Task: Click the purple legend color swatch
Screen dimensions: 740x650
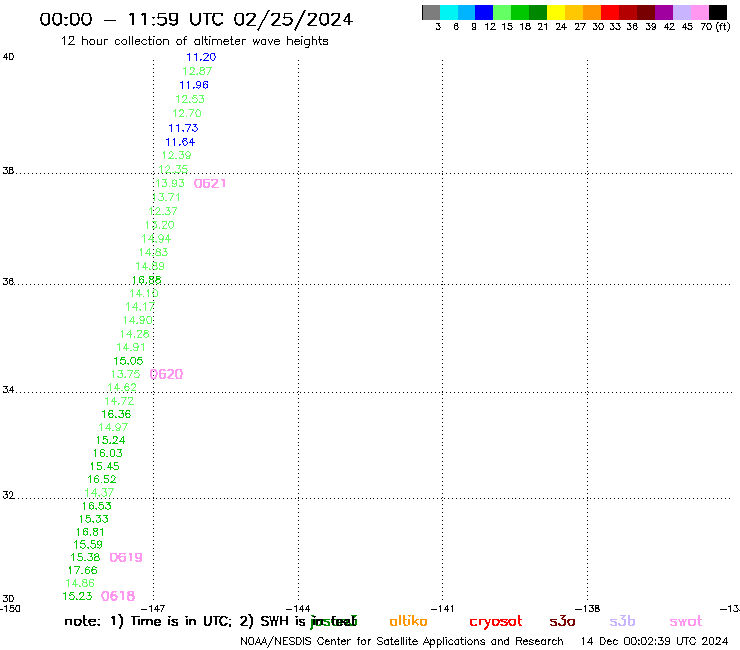Action: tap(664, 12)
